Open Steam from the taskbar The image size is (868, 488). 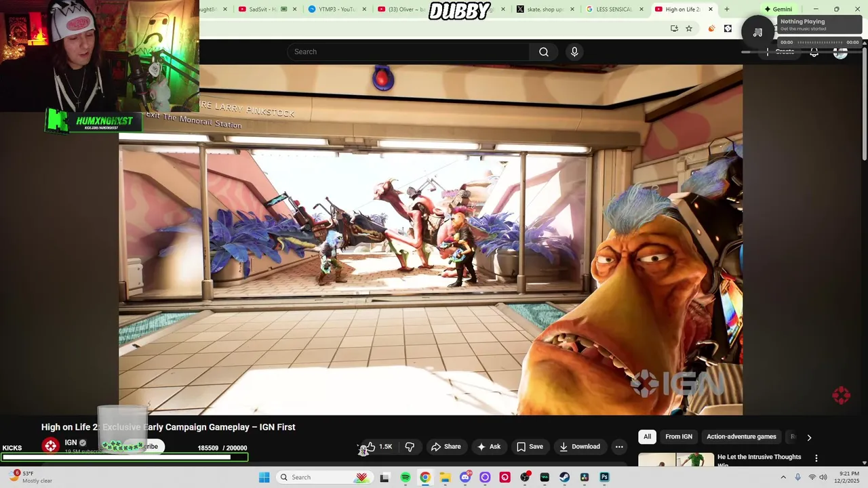(564, 477)
